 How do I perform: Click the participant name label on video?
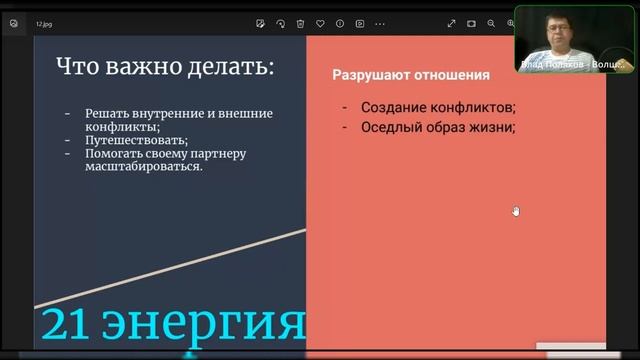(x=572, y=64)
